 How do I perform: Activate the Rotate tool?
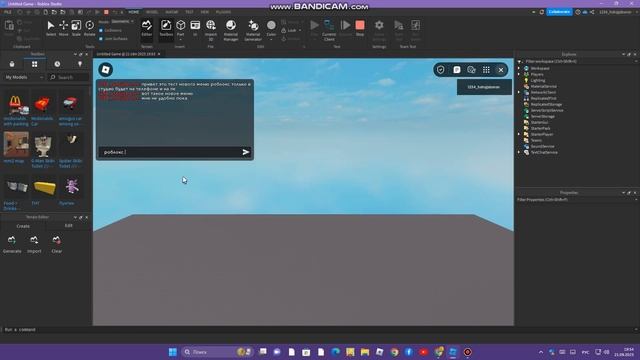click(x=89, y=28)
